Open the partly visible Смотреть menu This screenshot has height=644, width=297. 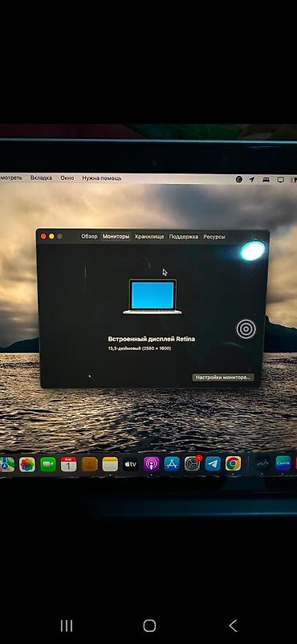[x=11, y=177]
